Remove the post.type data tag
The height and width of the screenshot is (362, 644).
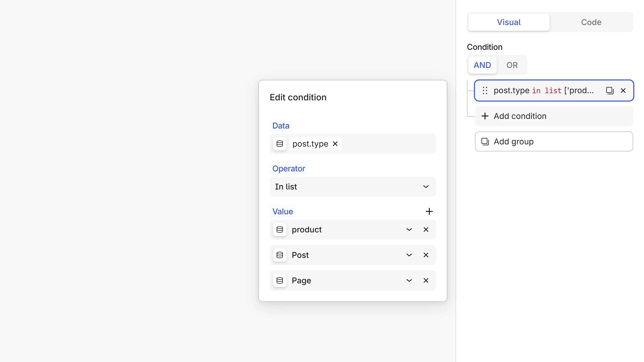click(x=335, y=144)
